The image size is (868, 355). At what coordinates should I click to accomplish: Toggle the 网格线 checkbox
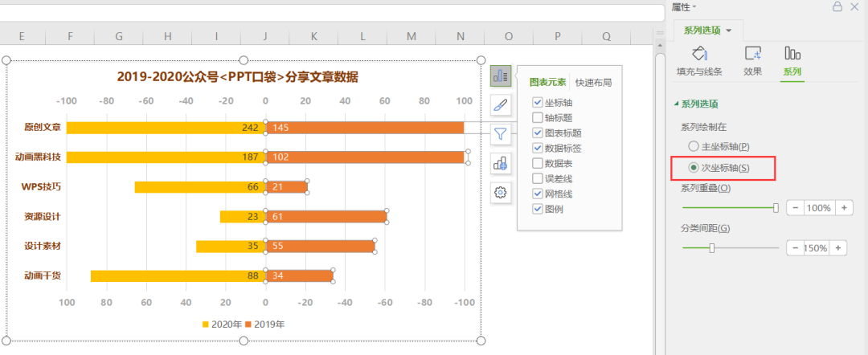(537, 194)
